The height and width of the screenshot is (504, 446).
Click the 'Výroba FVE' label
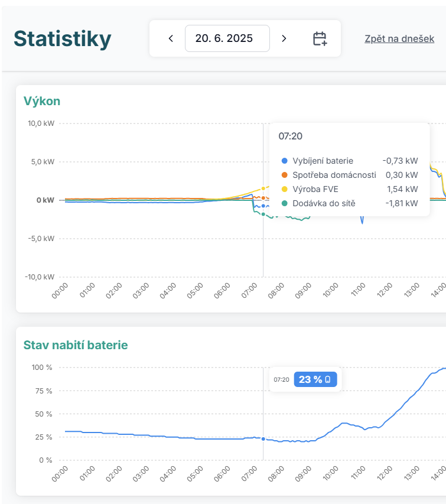click(315, 189)
